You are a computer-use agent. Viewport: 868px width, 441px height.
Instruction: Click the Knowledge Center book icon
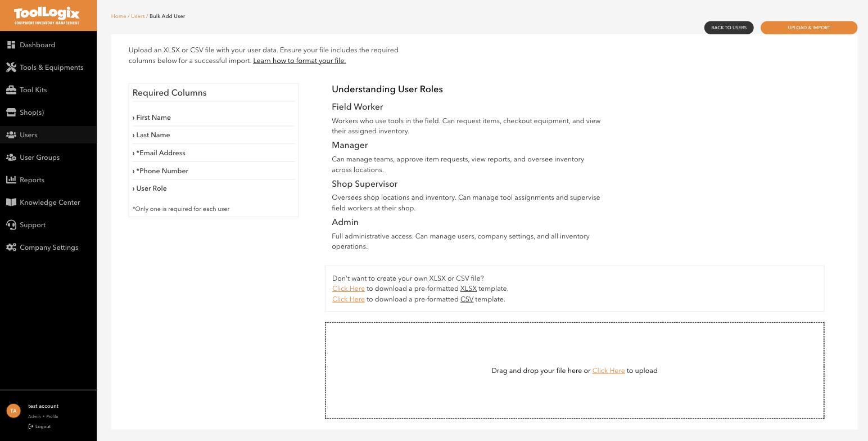pos(11,202)
